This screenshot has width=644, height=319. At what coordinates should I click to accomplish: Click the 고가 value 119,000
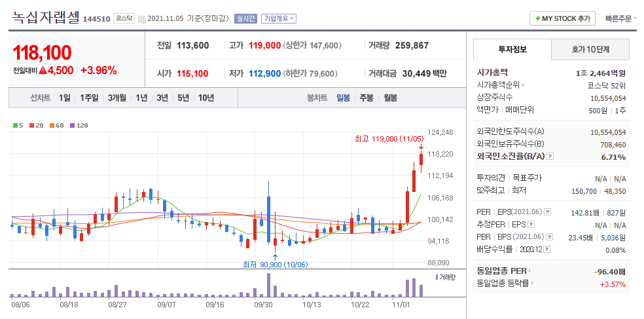[264, 46]
